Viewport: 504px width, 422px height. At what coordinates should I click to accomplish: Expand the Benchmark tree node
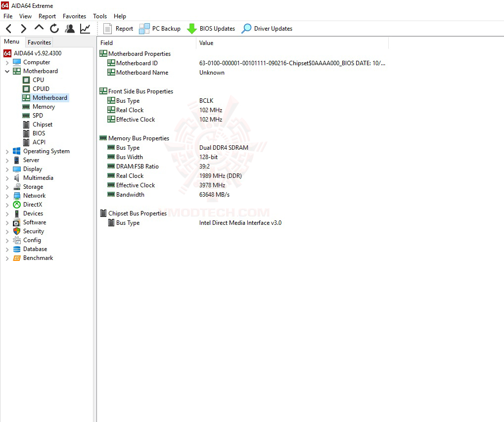[x=7, y=258]
